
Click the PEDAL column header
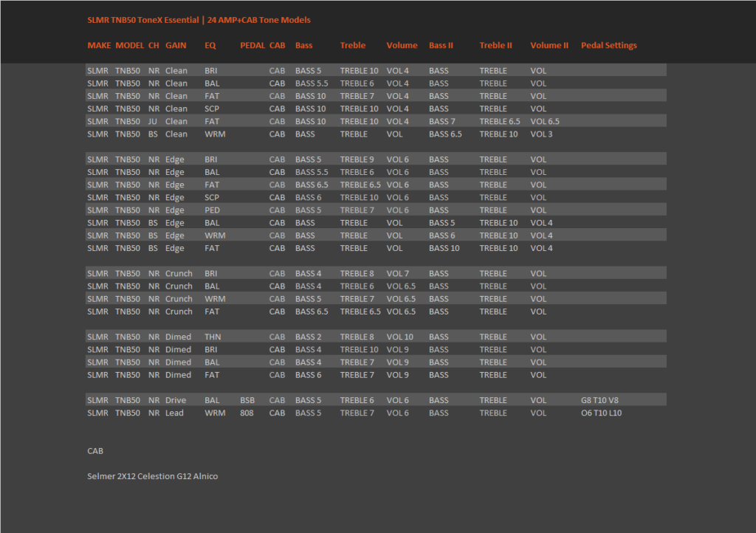pos(252,45)
